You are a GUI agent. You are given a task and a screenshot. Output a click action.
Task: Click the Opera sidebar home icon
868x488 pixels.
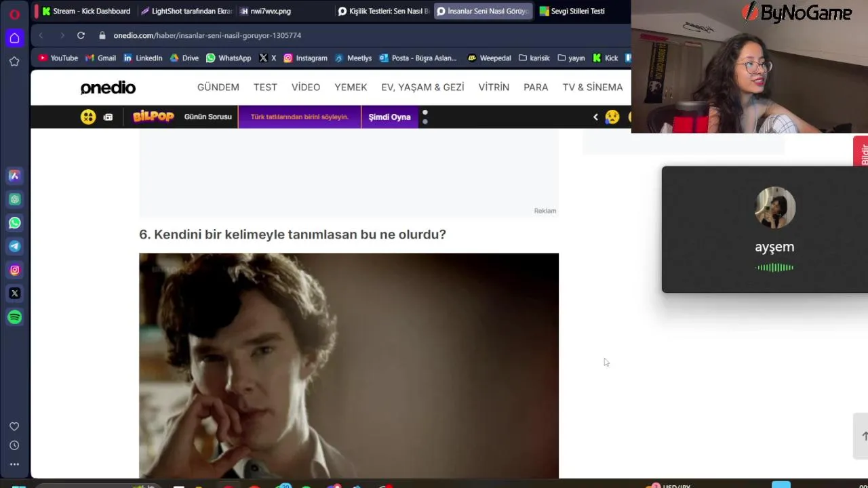(14, 38)
